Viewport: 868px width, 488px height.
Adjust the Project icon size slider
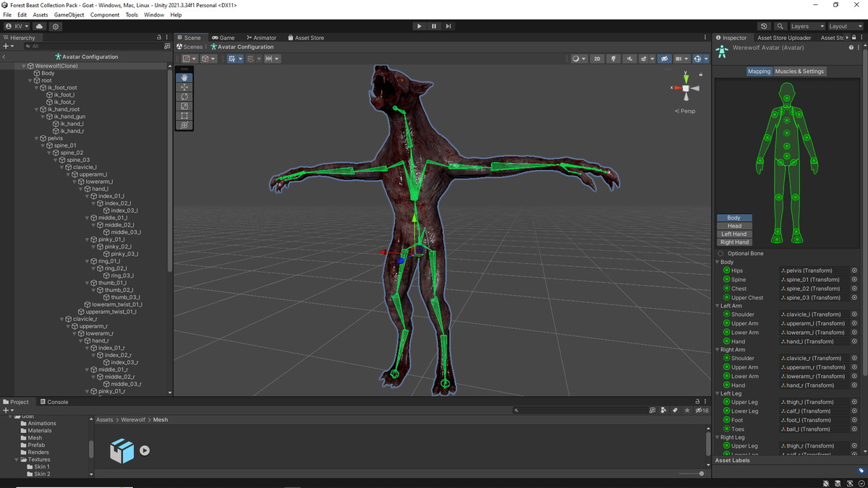(700, 474)
